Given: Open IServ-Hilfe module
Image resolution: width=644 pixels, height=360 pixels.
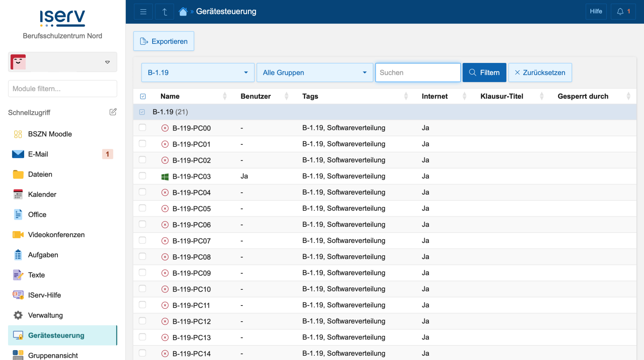Looking at the screenshot, I should (x=62, y=295).
